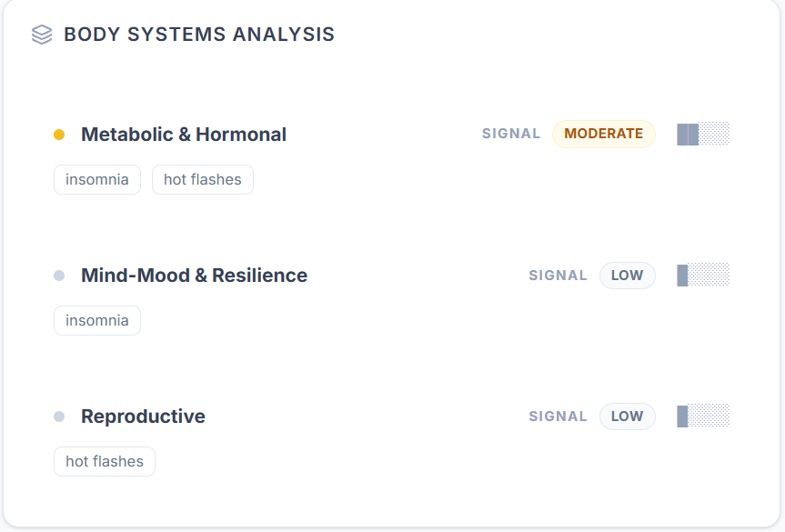Select the insomnia tag under Metabolic & Hormonal
This screenshot has height=532, width=785.
(97, 179)
